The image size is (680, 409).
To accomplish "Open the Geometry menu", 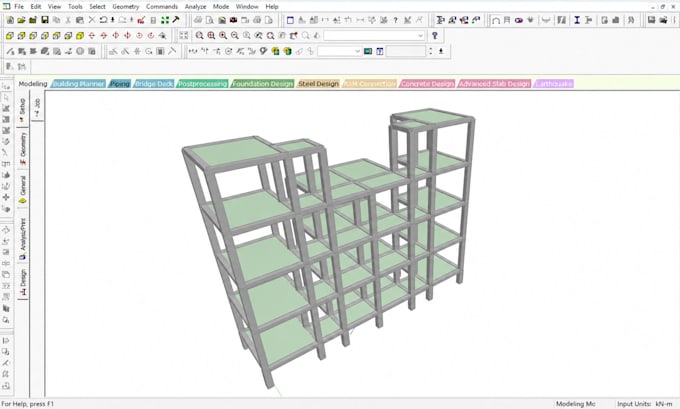I will (125, 7).
